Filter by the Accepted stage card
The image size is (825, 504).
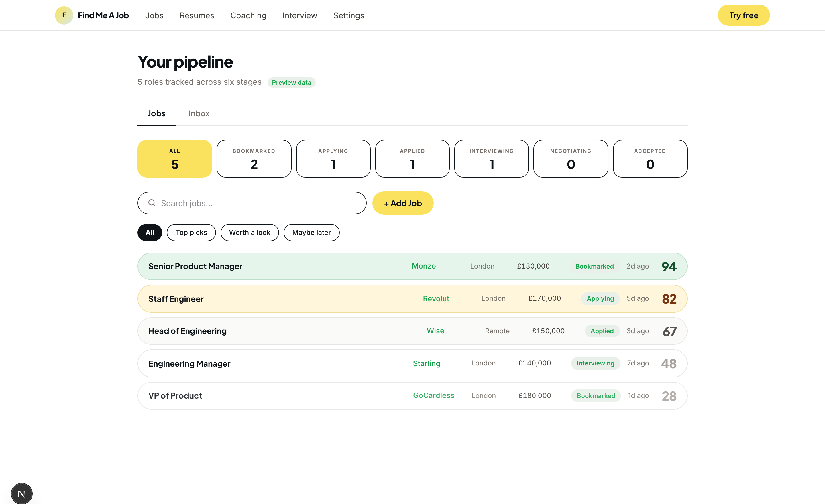pyautogui.click(x=650, y=159)
